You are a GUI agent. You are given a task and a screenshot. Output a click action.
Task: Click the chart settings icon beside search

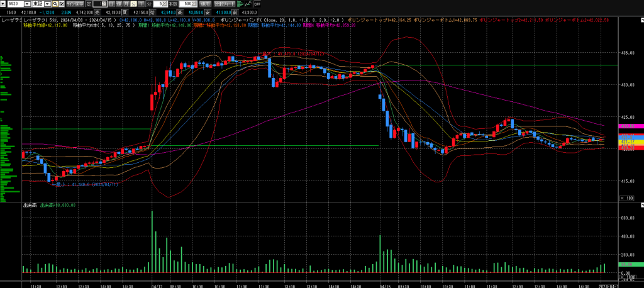62,4
